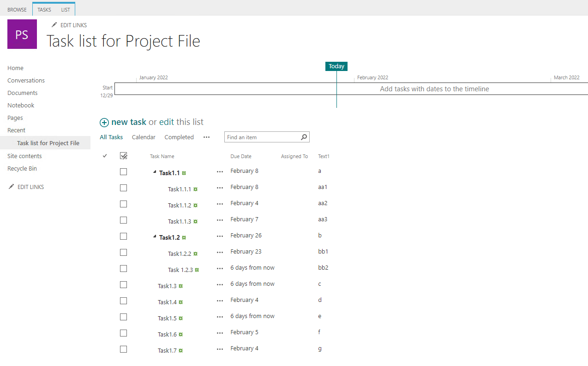Viewport: 588px width, 366px height.
Task: Open the ellipsis menu for Task1.3
Action: [220, 285]
